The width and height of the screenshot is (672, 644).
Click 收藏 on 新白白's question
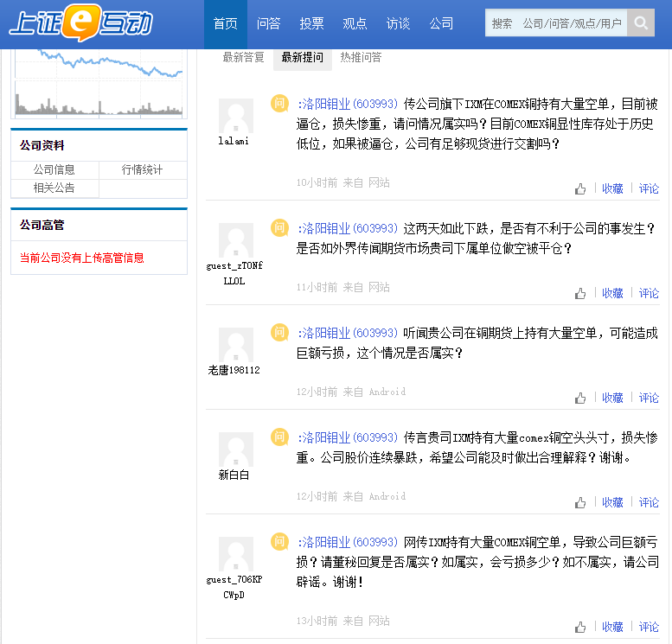pos(612,502)
